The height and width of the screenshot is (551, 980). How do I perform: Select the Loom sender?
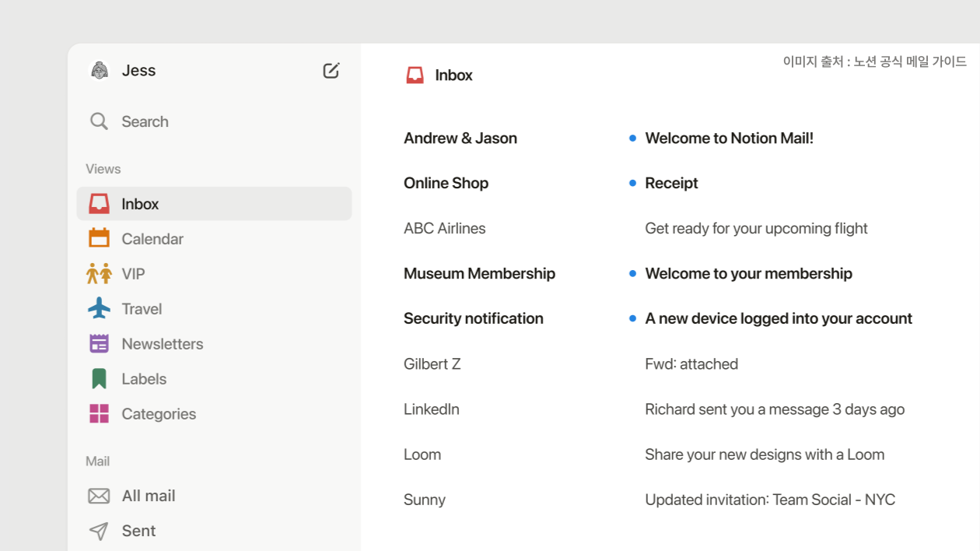(422, 454)
